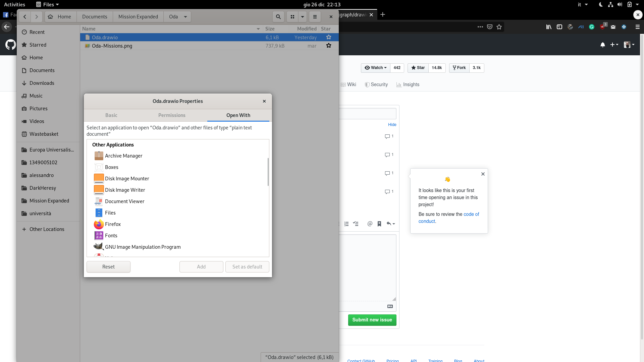
Task: Open the Watch dropdown on GitHub
Action: [375, 68]
